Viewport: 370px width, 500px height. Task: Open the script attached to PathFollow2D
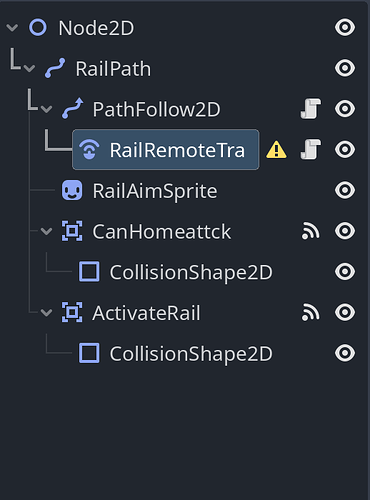click(310, 109)
